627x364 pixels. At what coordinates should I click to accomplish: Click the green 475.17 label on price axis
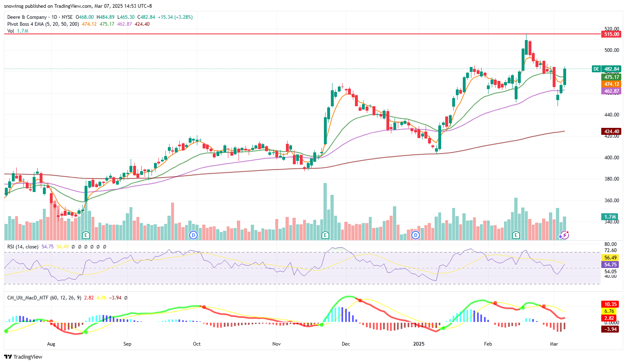[x=611, y=77]
